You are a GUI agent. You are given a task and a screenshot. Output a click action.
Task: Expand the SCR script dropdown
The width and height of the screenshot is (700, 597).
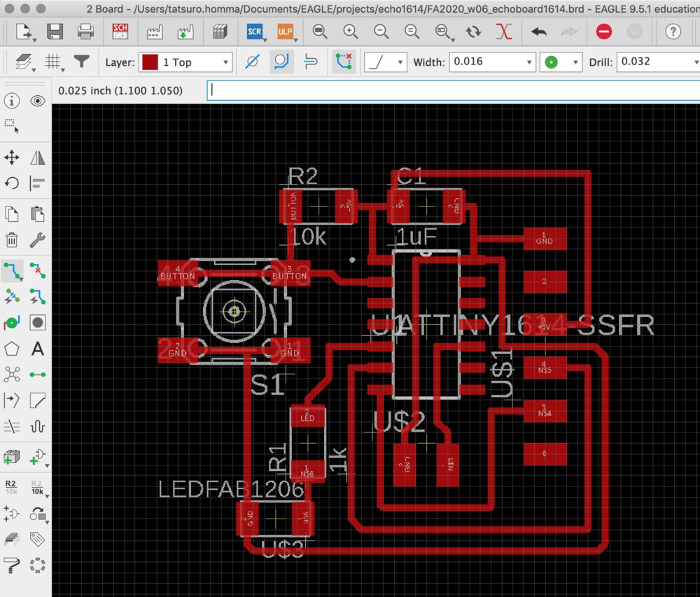[x=265, y=40]
